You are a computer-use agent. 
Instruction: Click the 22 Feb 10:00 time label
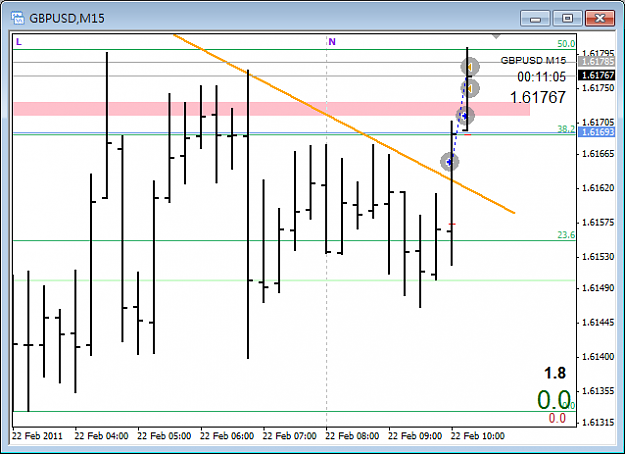[x=478, y=436]
